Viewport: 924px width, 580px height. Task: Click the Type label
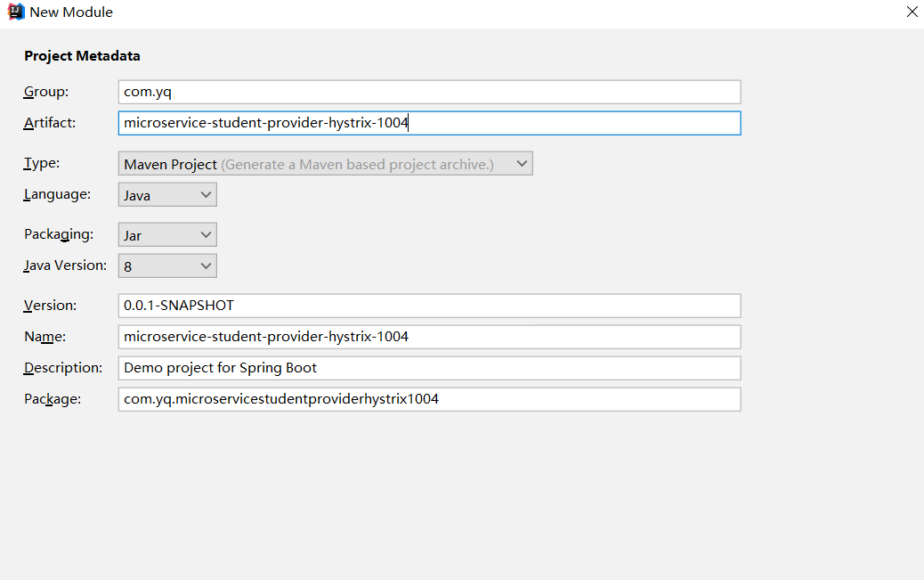click(41, 163)
